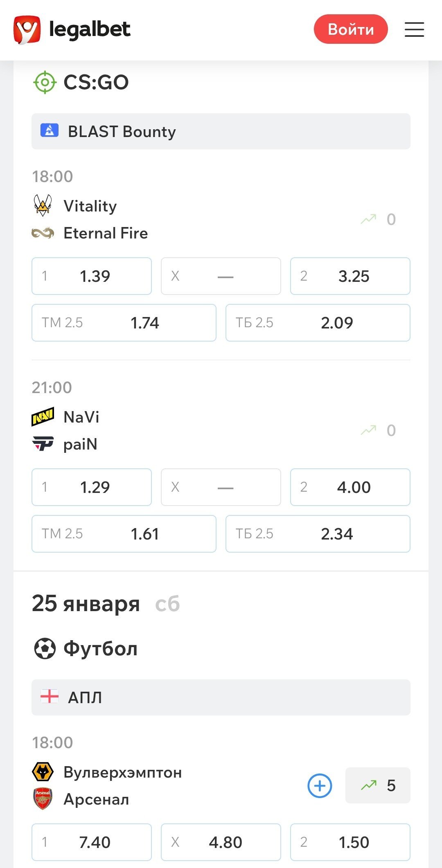Click the football icon next to Футбол
The height and width of the screenshot is (868, 442).
point(45,649)
